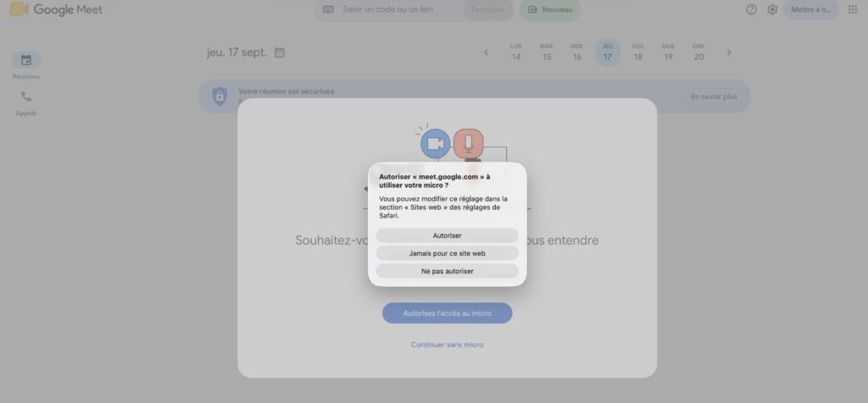Select Friday 18 in week strip
Image resolution: width=868 pixels, height=403 pixels.
pos(637,52)
